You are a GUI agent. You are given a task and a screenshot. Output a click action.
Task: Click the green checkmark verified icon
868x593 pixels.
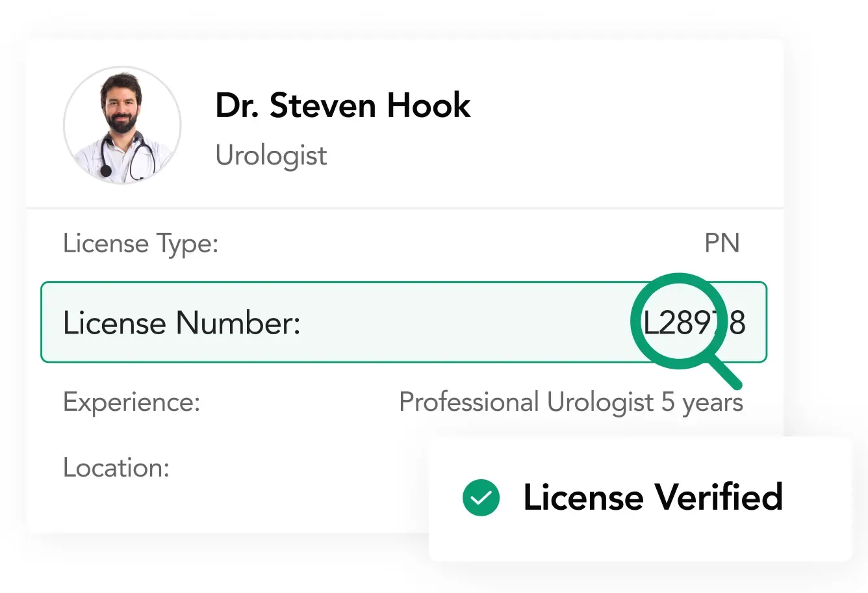pos(481,498)
